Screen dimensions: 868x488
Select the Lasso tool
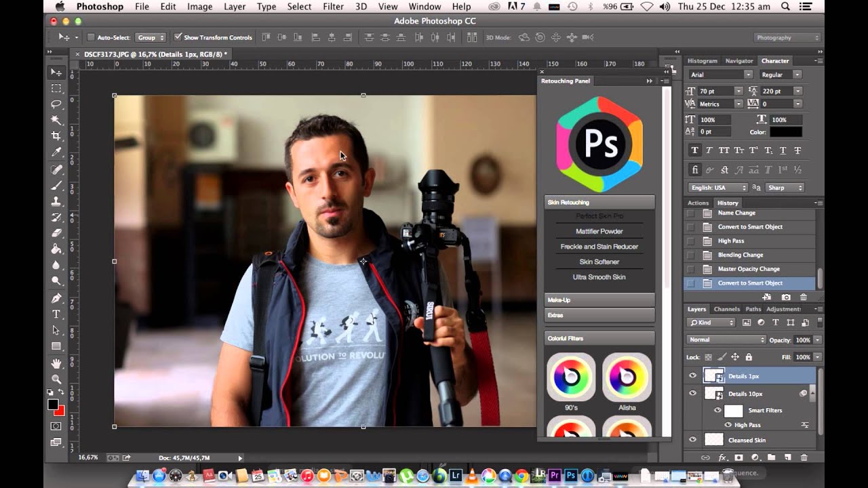[56, 104]
